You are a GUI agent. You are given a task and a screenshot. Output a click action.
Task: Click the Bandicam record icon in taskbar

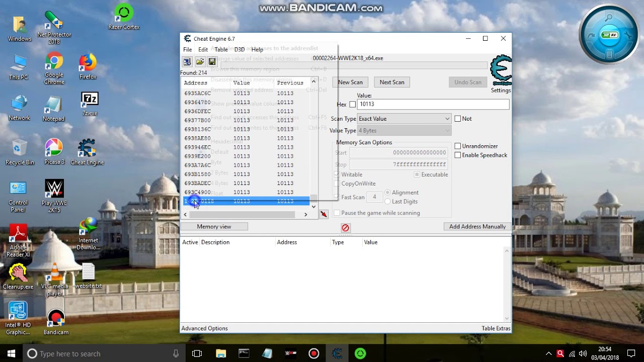[x=314, y=353]
